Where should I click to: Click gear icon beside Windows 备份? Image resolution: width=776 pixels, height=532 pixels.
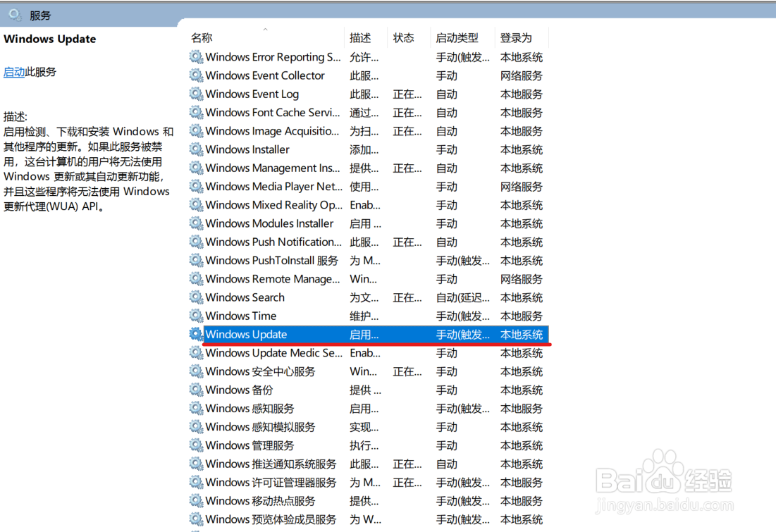pyautogui.click(x=196, y=390)
